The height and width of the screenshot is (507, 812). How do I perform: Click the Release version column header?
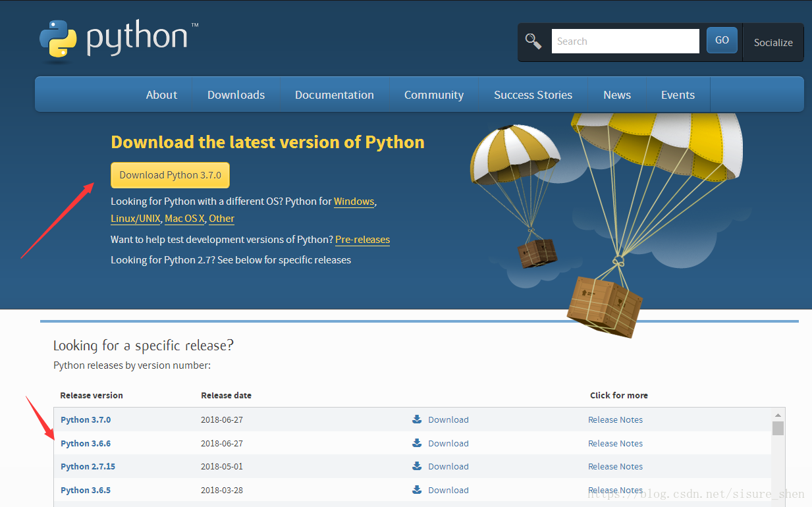[92, 395]
